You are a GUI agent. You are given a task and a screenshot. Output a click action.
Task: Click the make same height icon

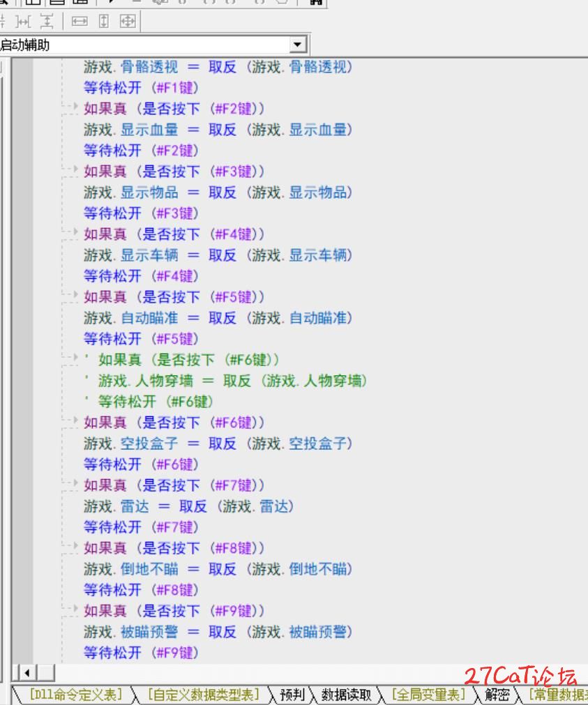pos(104,21)
